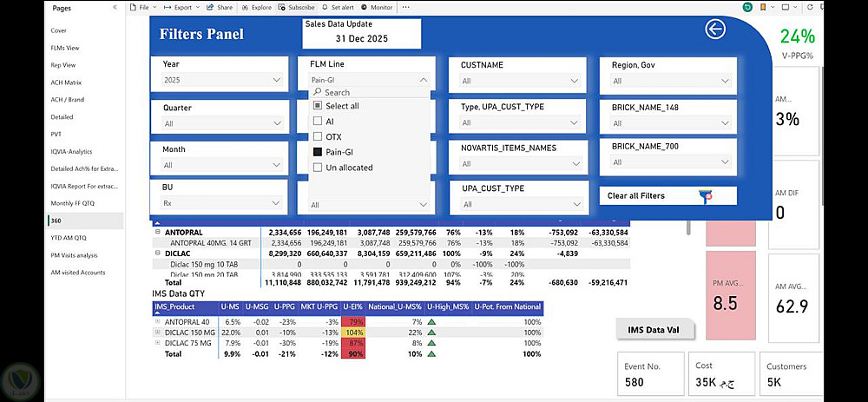
Task: Open the BU Rx dropdown
Action: pos(222,203)
